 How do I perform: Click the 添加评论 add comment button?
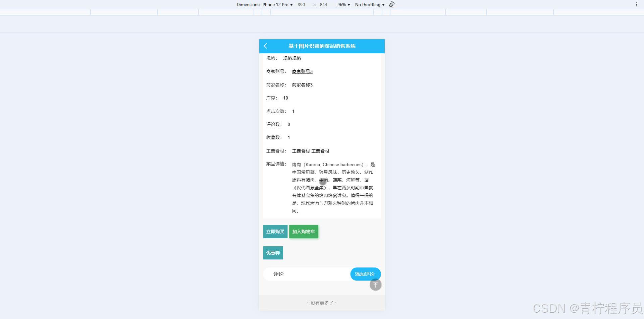click(365, 274)
